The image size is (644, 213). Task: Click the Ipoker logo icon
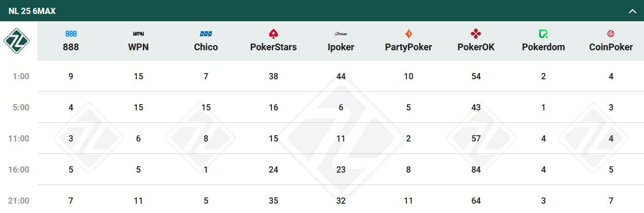pos(341,34)
